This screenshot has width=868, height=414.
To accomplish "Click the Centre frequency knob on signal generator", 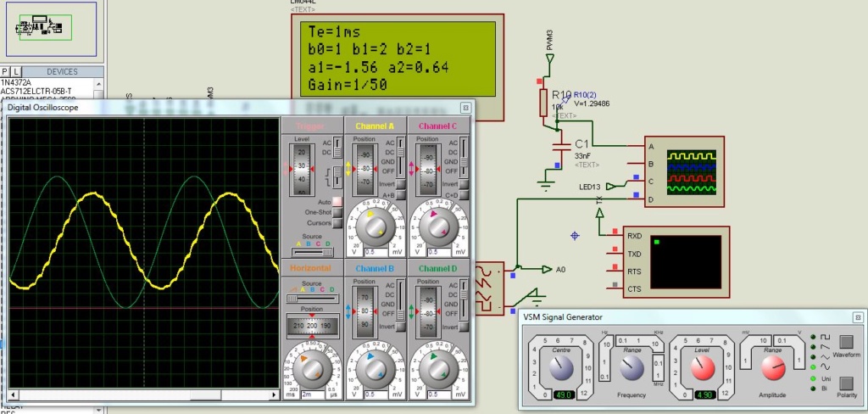I will coord(561,367).
